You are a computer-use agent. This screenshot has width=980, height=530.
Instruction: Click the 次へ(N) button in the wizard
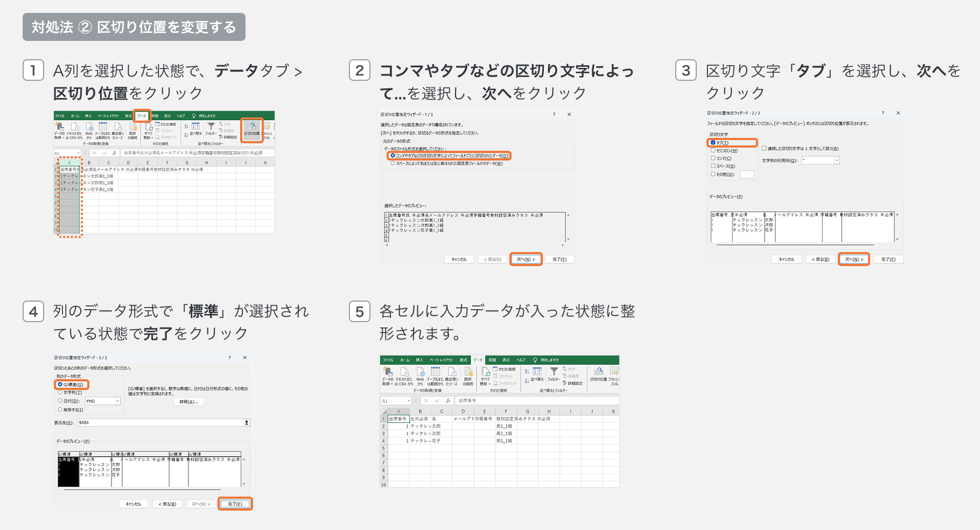pos(526,259)
